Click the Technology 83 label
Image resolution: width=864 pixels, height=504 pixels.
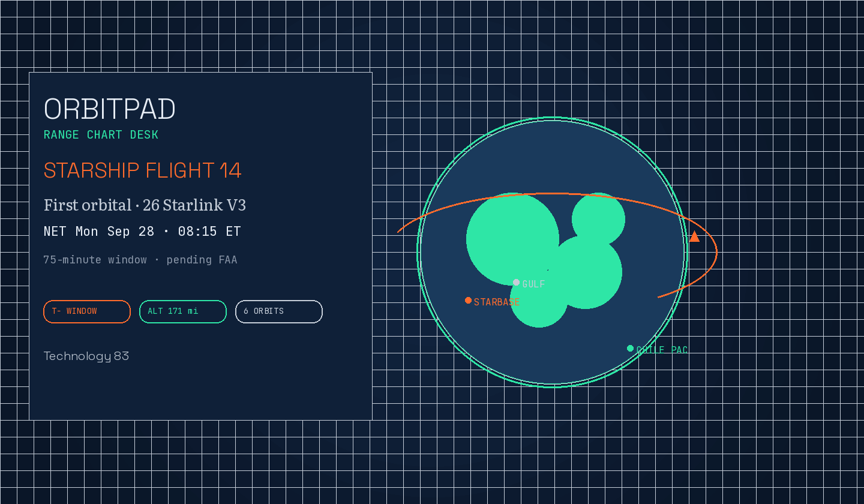[x=86, y=356]
